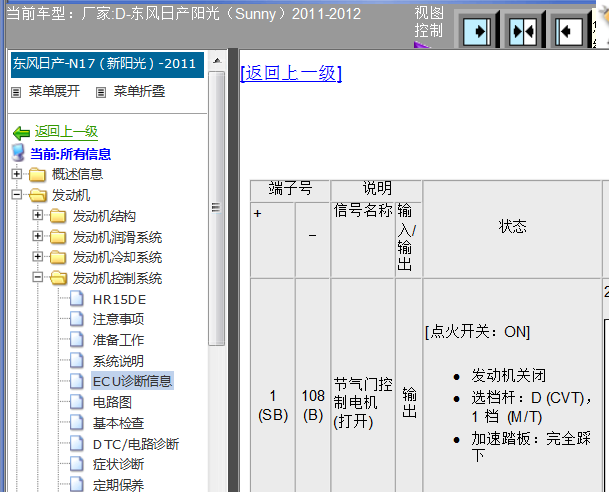Screen dimensions: 609x492
Task: Open the 注意事项 tree item
Action: pos(118,319)
